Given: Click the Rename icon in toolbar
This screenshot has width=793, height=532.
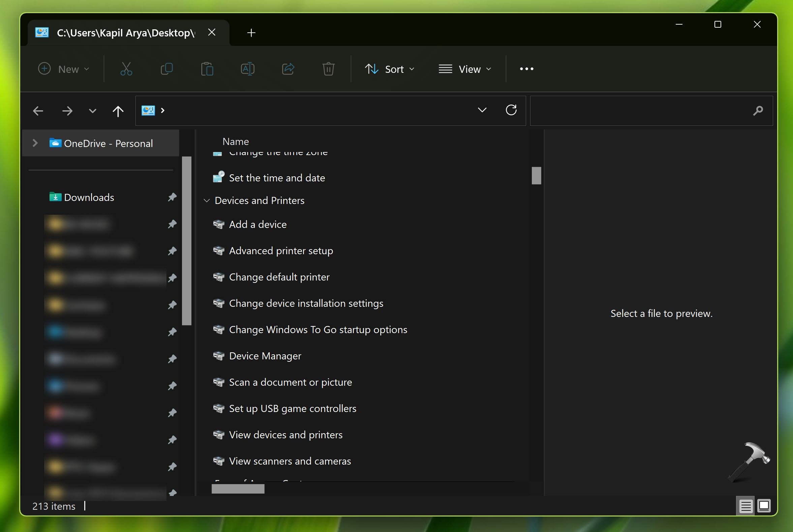Looking at the screenshot, I should click(248, 69).
